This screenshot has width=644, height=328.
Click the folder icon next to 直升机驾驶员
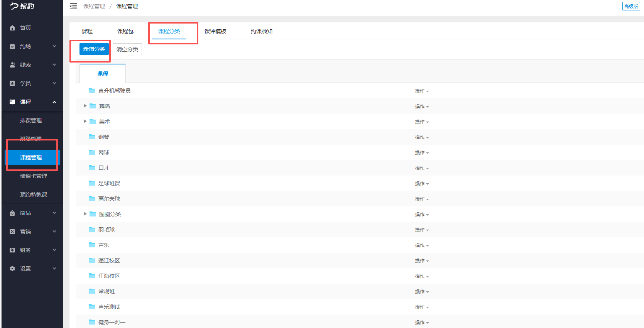[92, 91]
